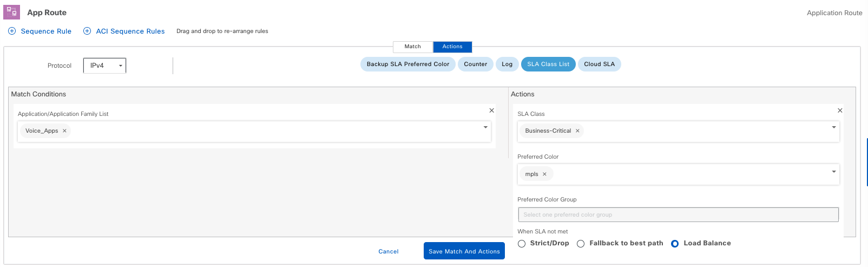The image size is (868, 267).
Task: Expand the Preferred Color dropdown arrow
Action: [x=833, y=172]
